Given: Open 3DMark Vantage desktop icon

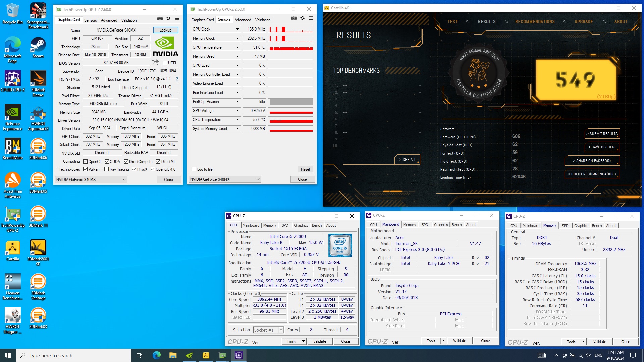Looking at the screenshot, I should pyautogui.click(x=38, y=287).
